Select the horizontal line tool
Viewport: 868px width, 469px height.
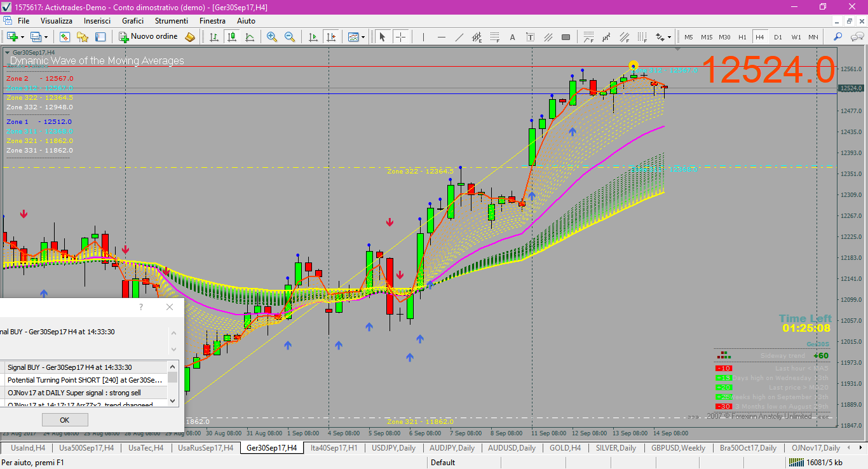[440, 37]
